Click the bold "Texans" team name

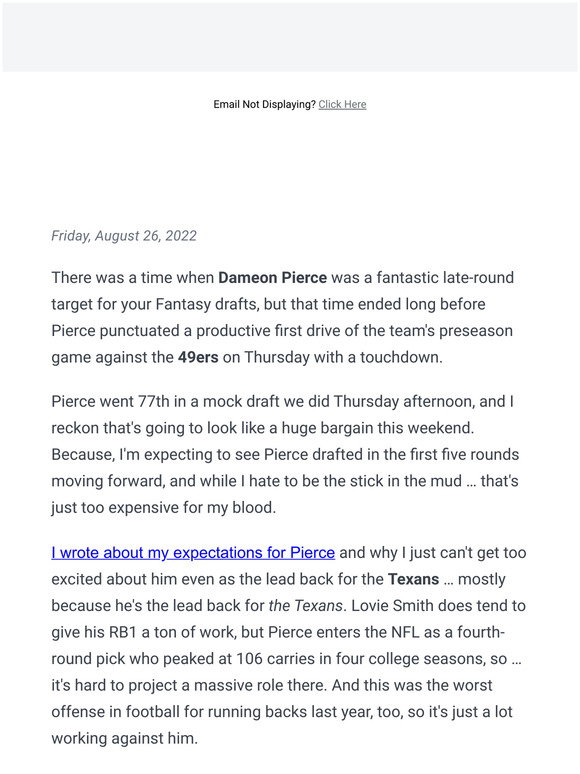[x=414, y=579]
